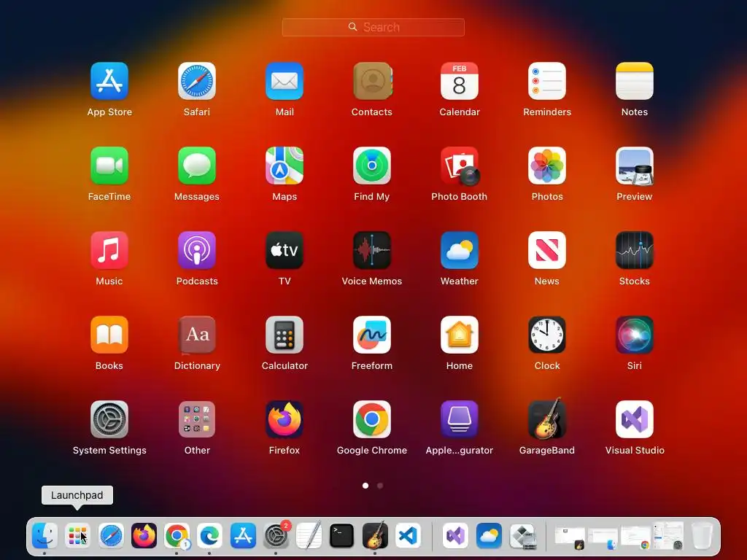This screenshot has width=747, height=560.
Task: Open the Notes app
Action: click(635, 81)
